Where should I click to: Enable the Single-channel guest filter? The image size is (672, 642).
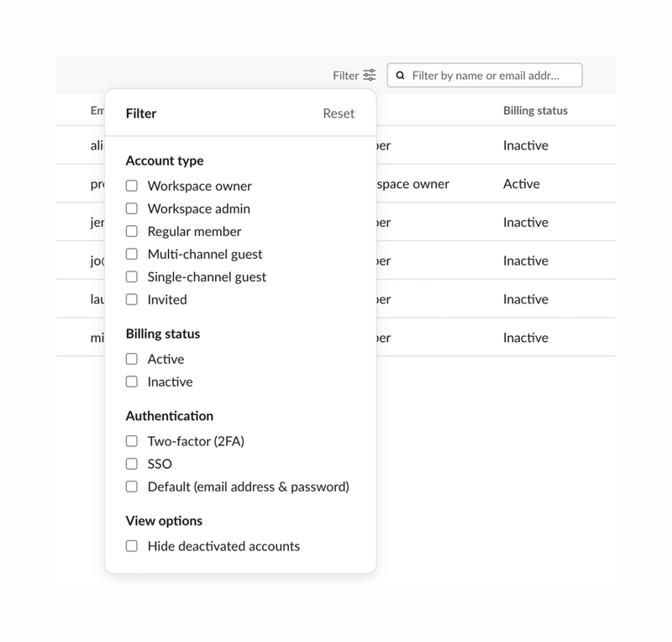click(x=131, y=276)
